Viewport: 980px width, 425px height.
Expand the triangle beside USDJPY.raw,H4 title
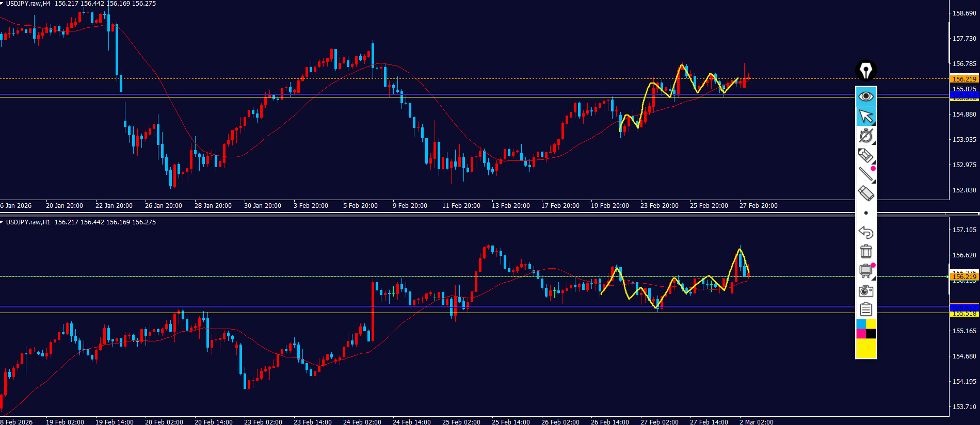click(x=2, y=4)
